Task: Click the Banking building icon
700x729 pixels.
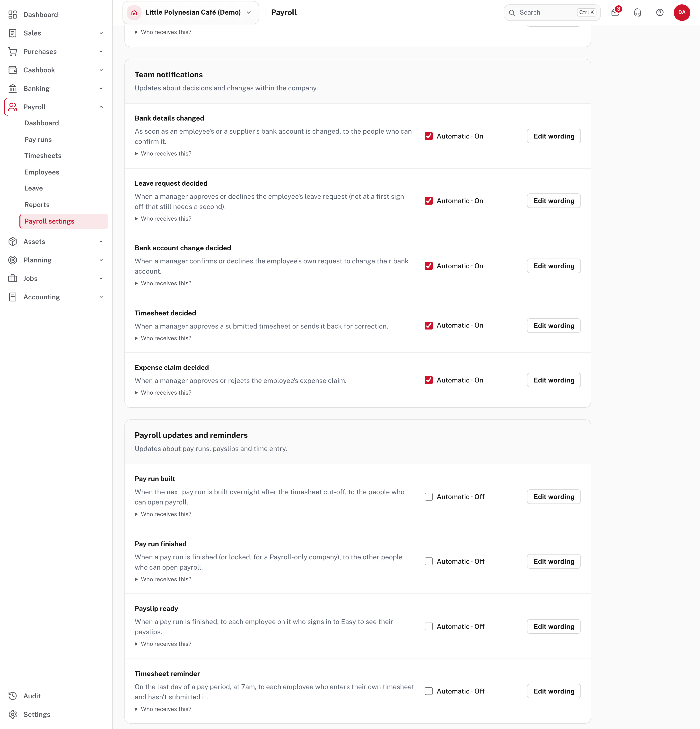Action: [13, 88]
